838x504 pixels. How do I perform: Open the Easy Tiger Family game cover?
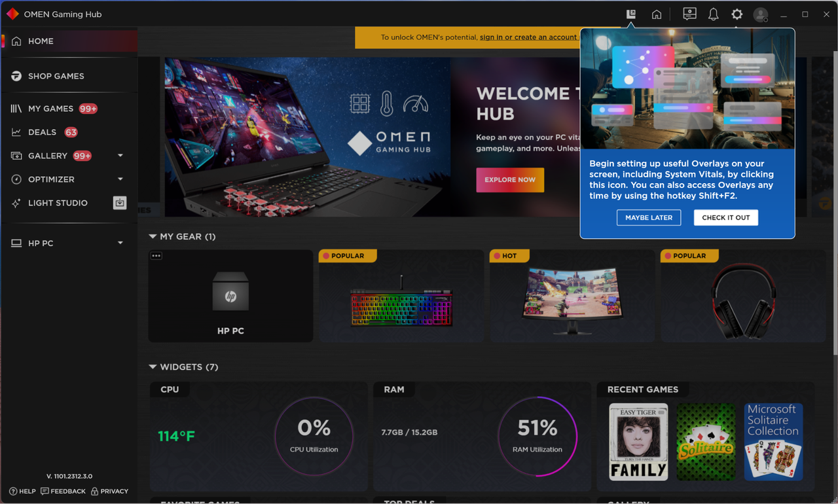point(638,442)
